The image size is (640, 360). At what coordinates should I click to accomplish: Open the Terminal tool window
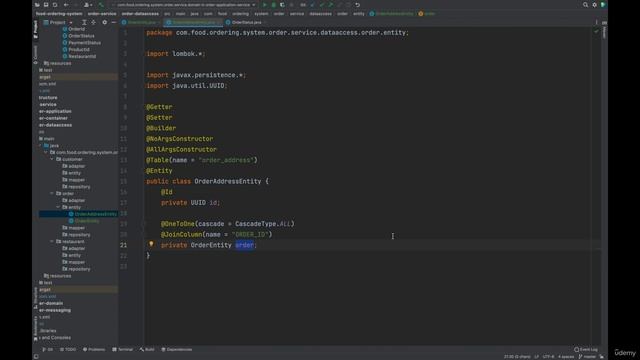pos(122,349)
